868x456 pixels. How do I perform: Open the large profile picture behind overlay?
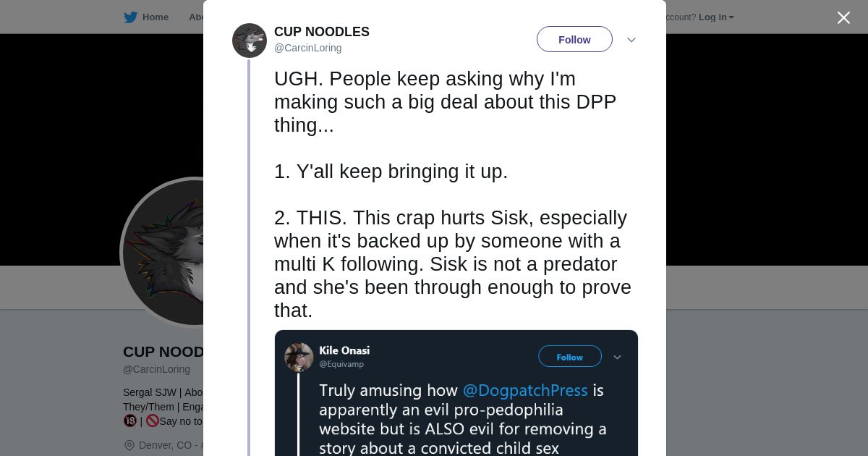coord(163,252)
